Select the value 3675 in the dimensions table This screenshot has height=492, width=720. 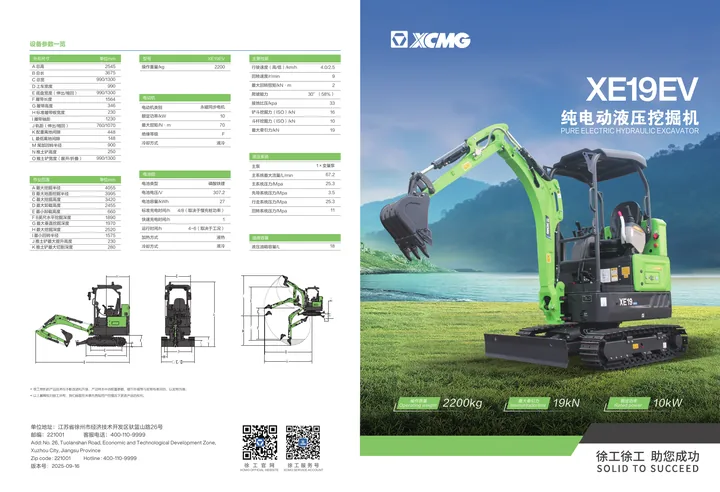[x=110, y=73]
